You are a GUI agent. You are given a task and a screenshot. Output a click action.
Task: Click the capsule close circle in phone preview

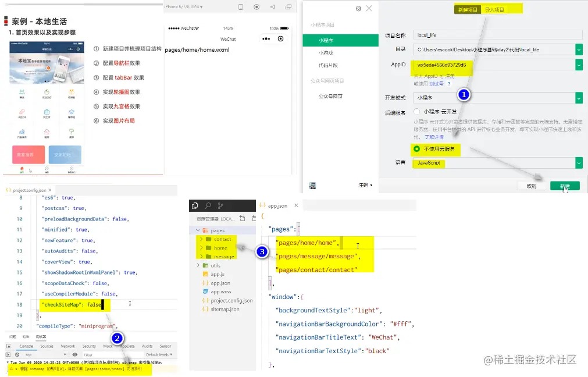click(280, 38)
